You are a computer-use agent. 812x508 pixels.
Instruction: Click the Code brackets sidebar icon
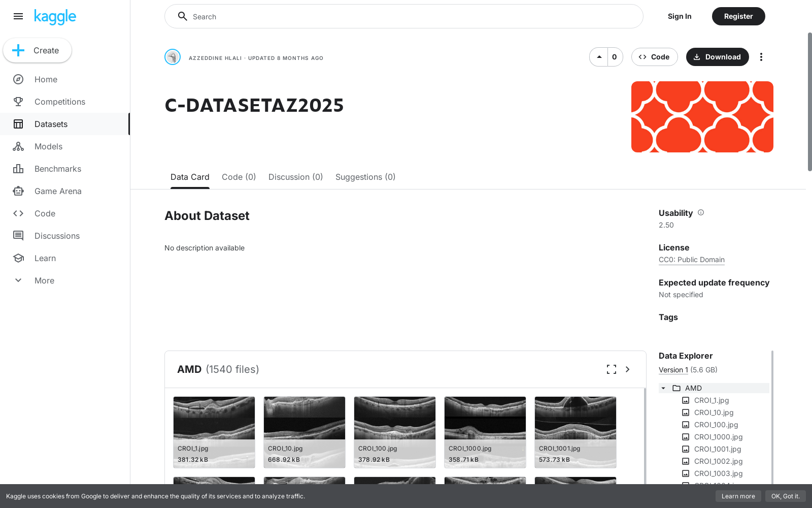(x=18, y=213)
